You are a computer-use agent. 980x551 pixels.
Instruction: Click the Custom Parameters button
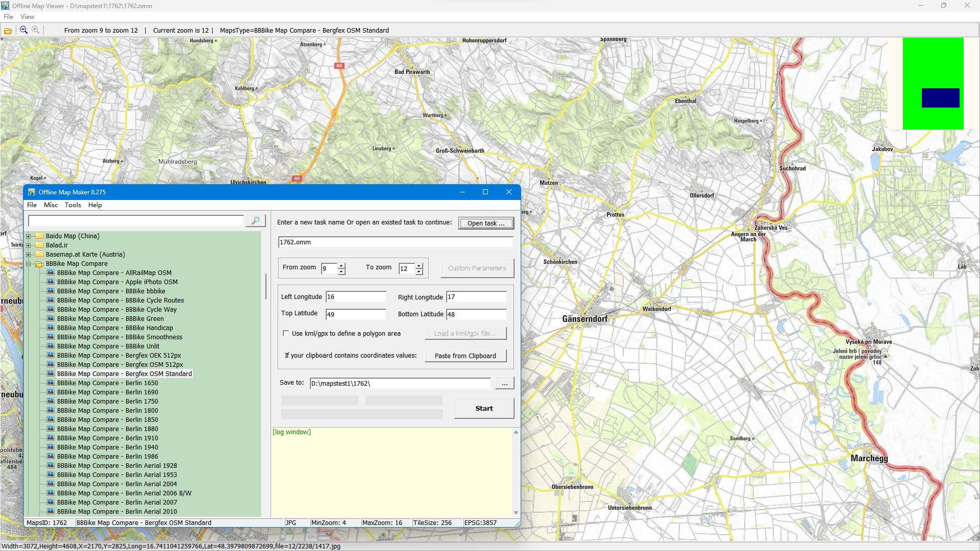(477, 268)
